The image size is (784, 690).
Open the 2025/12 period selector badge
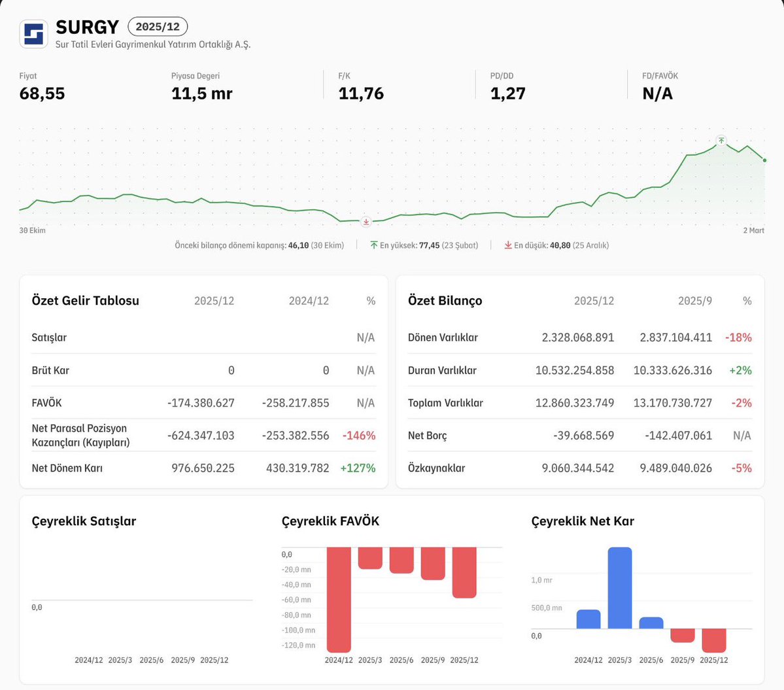tap(158, 27)
